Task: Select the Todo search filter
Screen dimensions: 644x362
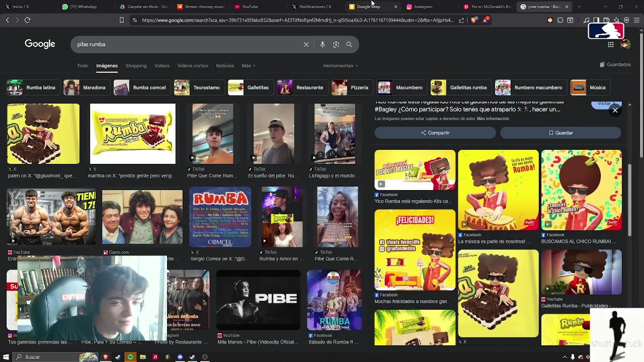Action: (x=83, y=65)
